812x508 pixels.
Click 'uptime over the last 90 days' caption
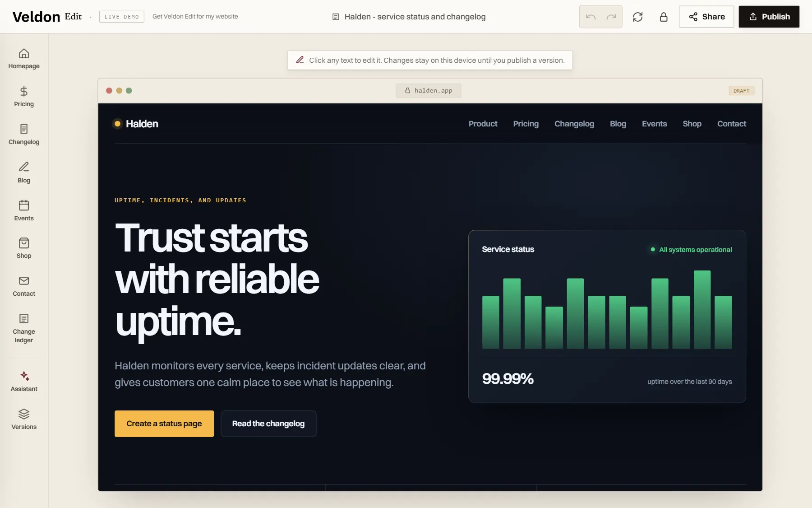tap(690, 382)
